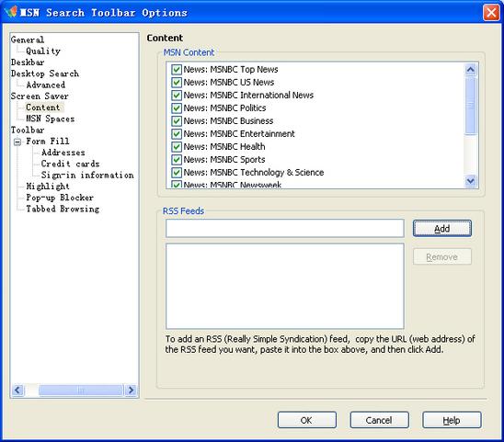Click the RSS feed URL input box
Image resolution: width=504 pixels, height=442 pixels.
285,229
